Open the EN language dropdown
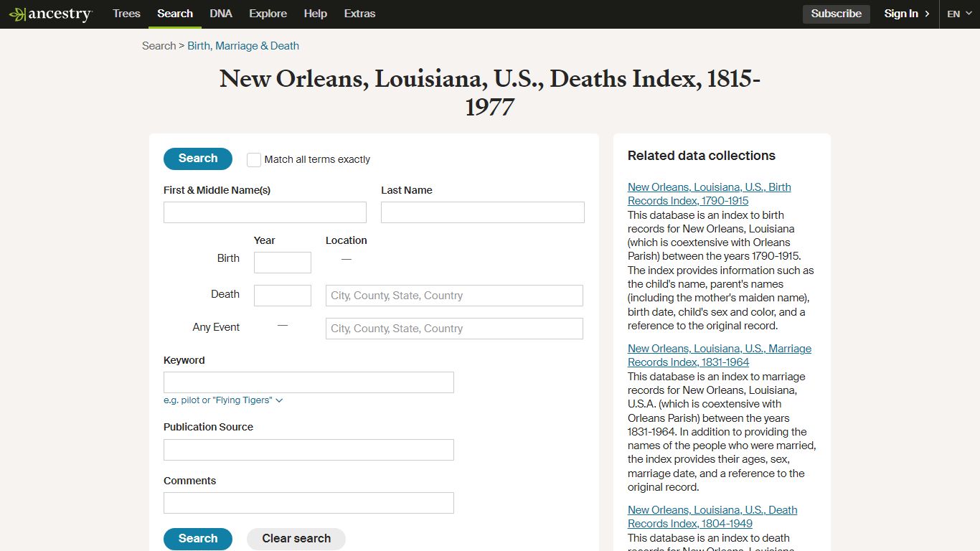Viewport: 980px width, 551px height. tap(959, 14)
